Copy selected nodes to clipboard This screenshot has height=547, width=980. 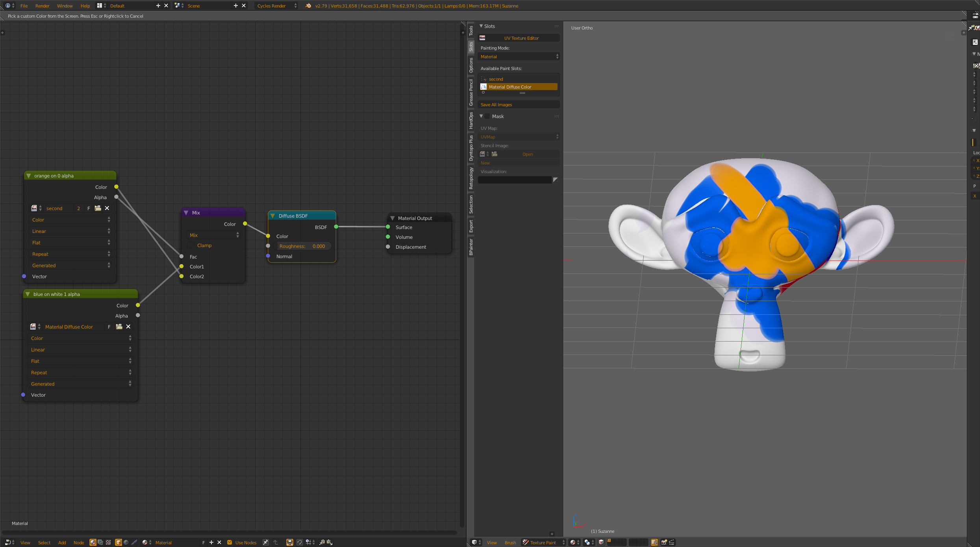[x=322, y=542]
